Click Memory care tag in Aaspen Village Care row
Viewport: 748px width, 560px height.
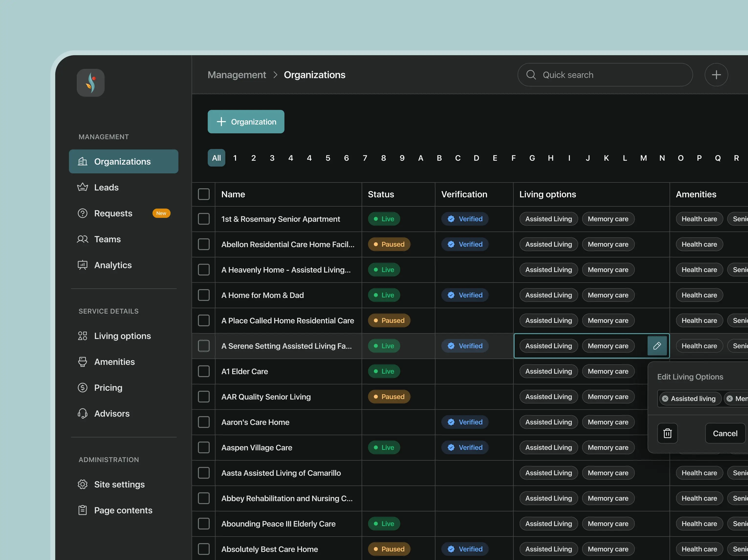608,447
